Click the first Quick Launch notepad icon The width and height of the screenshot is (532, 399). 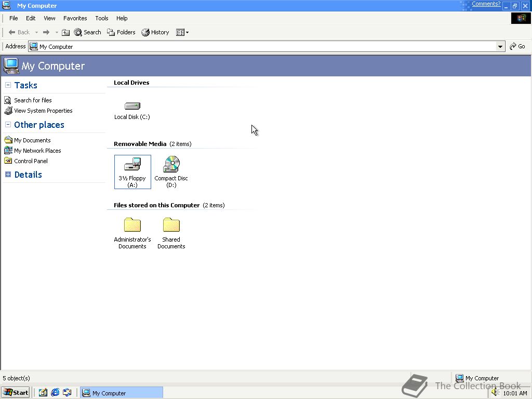point(43,393)
